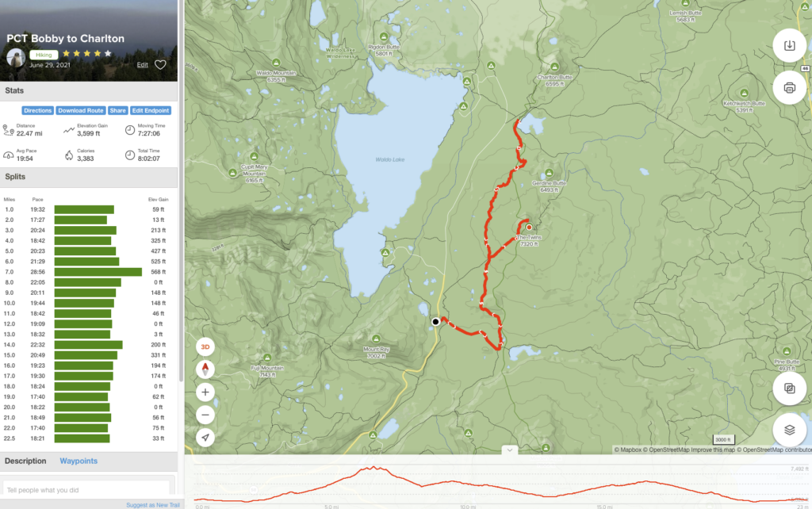
Task: Switch to the Waypoints tab
Action: click(x=79, y=461)
